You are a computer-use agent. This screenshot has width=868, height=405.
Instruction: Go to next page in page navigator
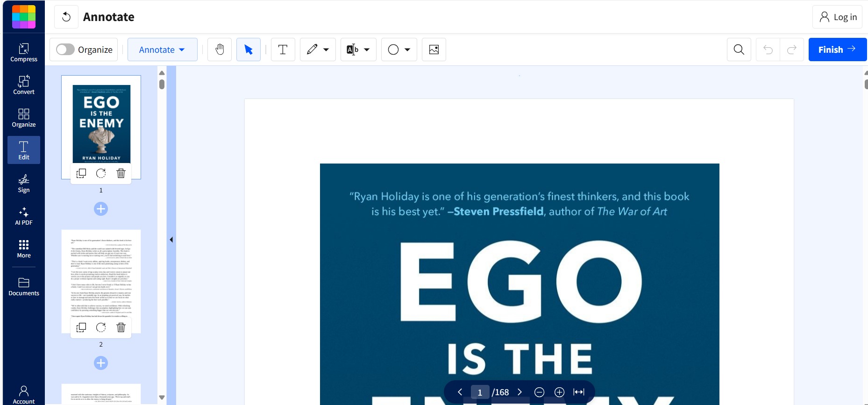tap(519, 392)
